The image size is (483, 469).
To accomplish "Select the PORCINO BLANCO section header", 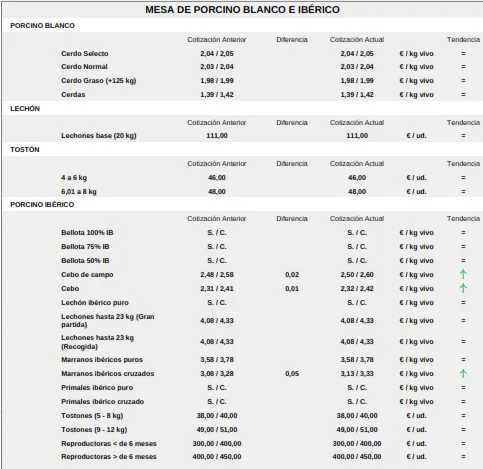I will [x=42, y=26].
